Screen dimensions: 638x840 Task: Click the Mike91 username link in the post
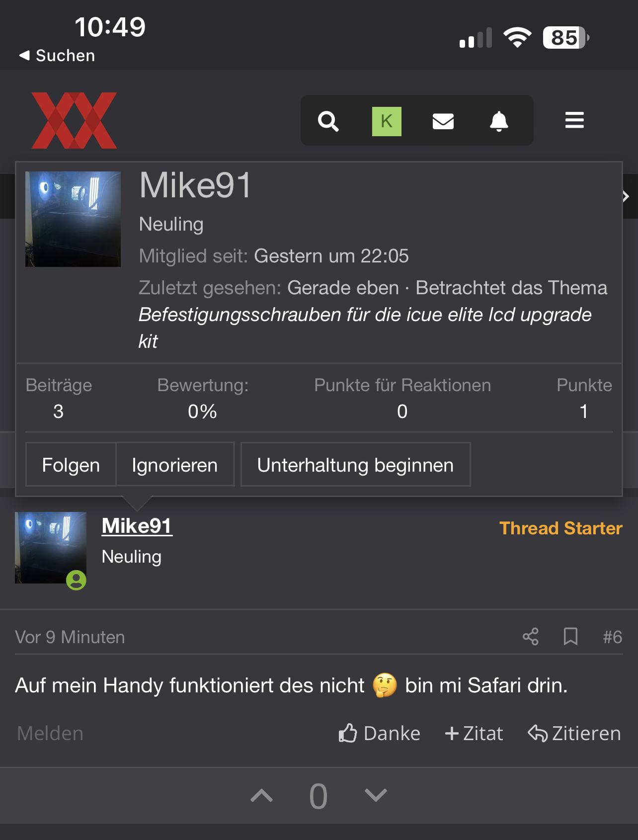tap(137, 526)
